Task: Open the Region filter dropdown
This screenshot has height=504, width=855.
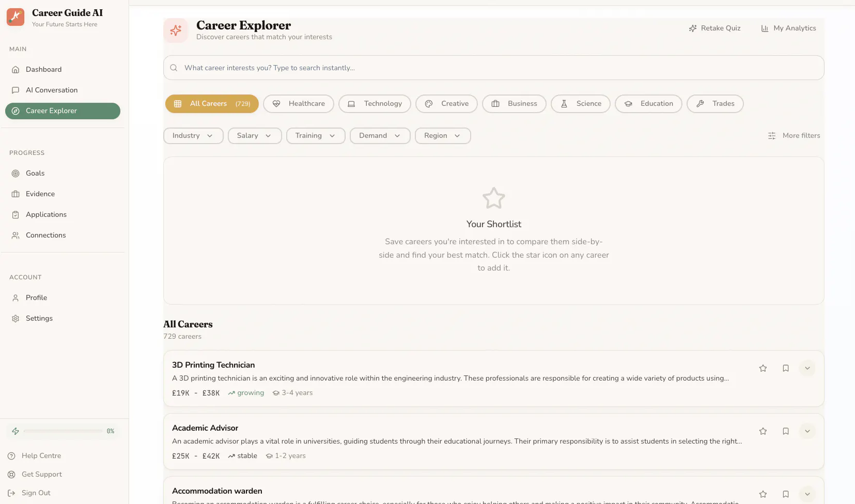Action: [x=443, y=136]
